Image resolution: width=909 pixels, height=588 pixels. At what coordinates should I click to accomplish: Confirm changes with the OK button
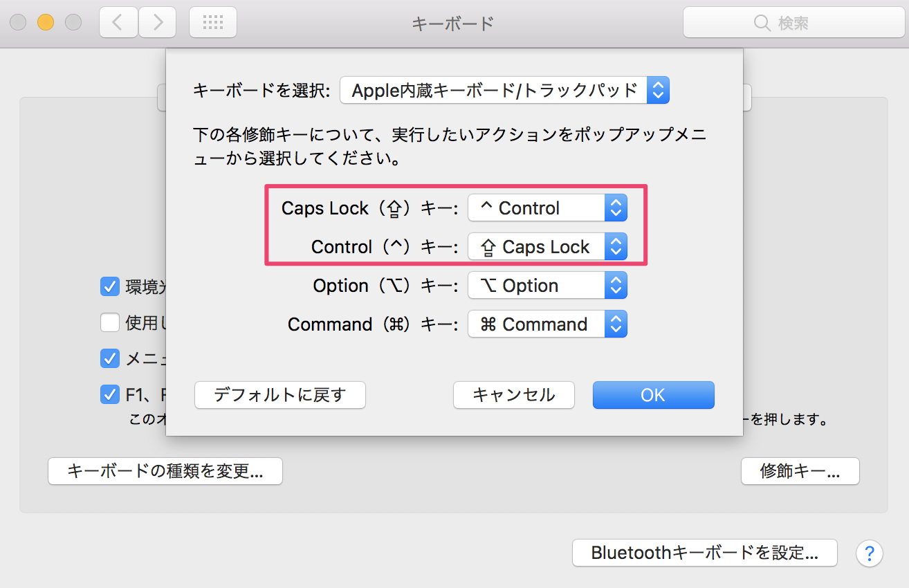[x=653, y=395]
